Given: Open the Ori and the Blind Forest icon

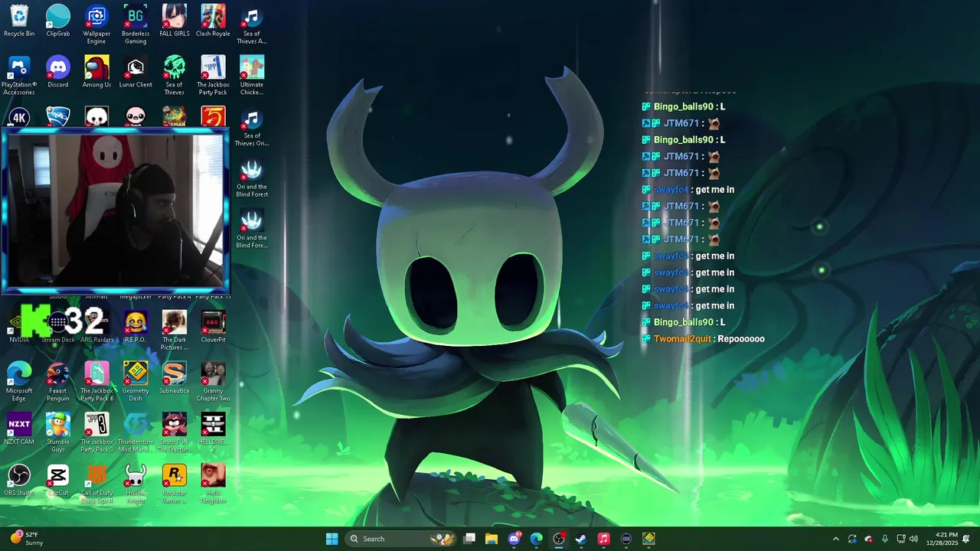Looking at the screenshot, I should [252, 178].
